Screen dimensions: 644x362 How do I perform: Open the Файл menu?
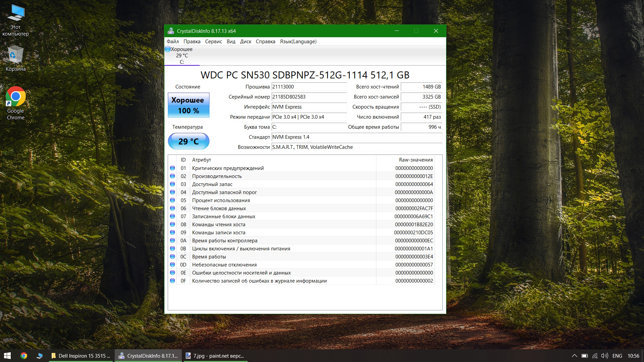(x=172, y=42)
